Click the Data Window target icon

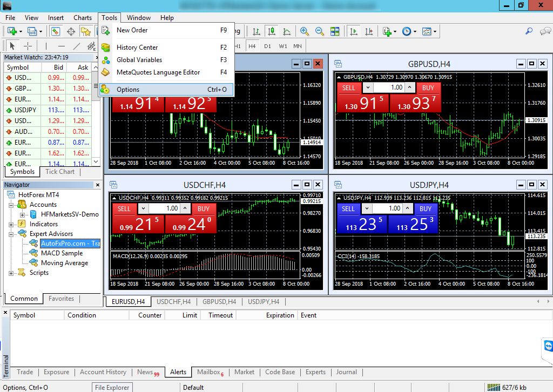71,31
